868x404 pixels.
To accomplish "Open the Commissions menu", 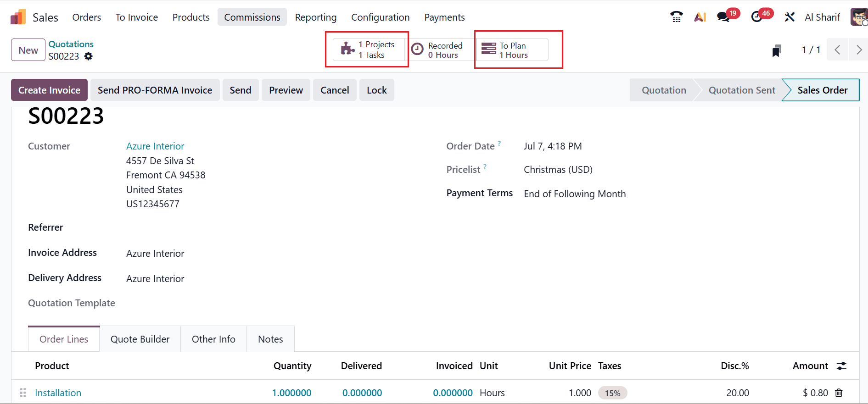I will (252, 17).
